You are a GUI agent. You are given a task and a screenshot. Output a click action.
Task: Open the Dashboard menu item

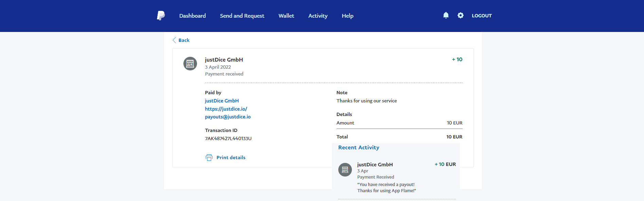pyautogui.click(x=192, y=16)
